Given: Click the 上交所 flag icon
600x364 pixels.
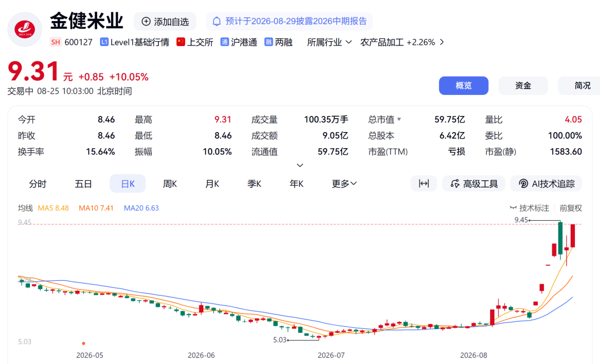Looking at the screenshot, I should click(181, 42).
